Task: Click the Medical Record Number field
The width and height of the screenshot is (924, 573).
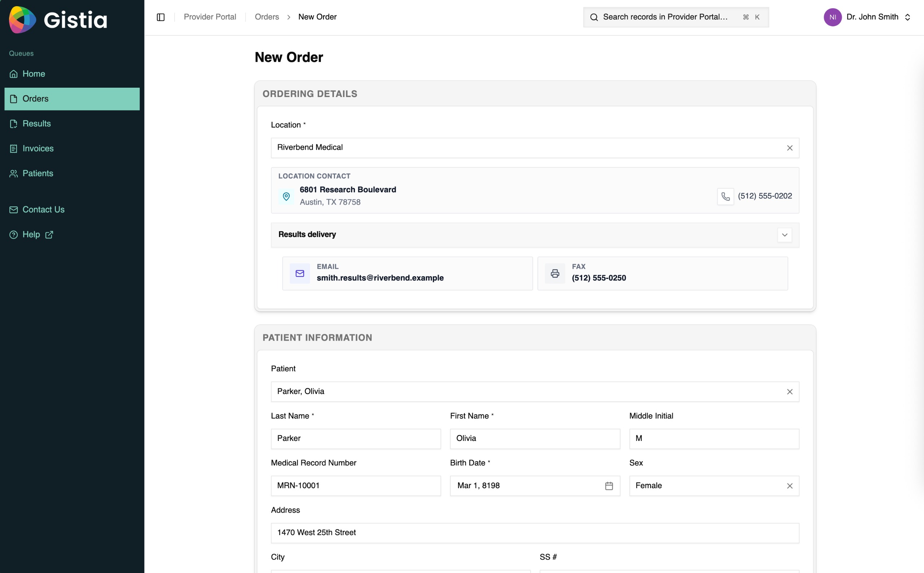Action: (356, 486)
